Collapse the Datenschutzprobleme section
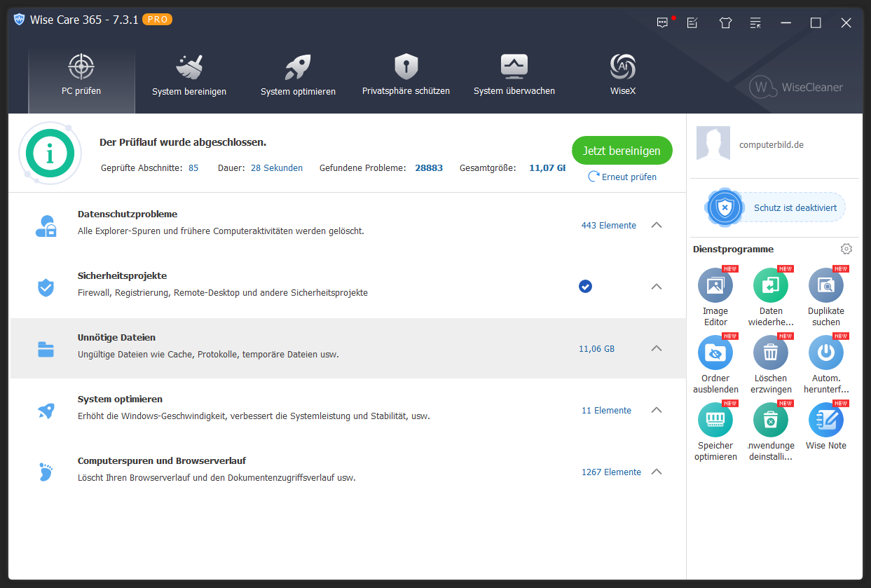Screen dimensions: 871x588 pyautogui.click(x=657, y=225)
